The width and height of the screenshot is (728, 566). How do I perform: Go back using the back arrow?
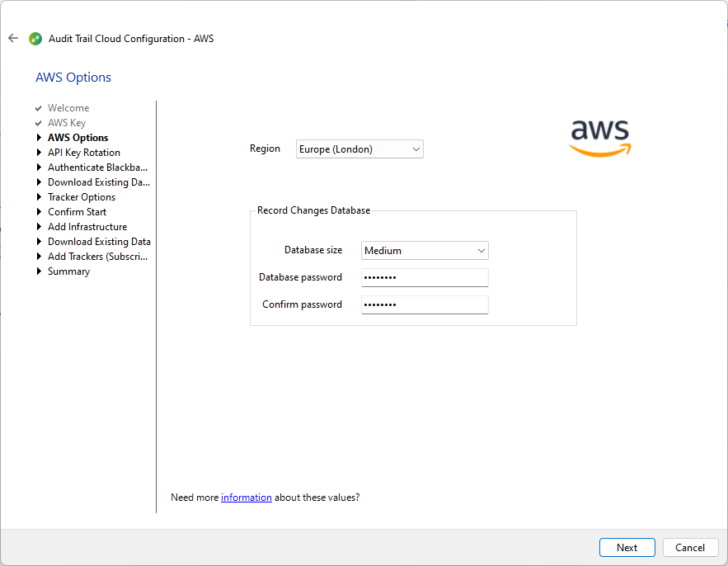click(13, 38)
